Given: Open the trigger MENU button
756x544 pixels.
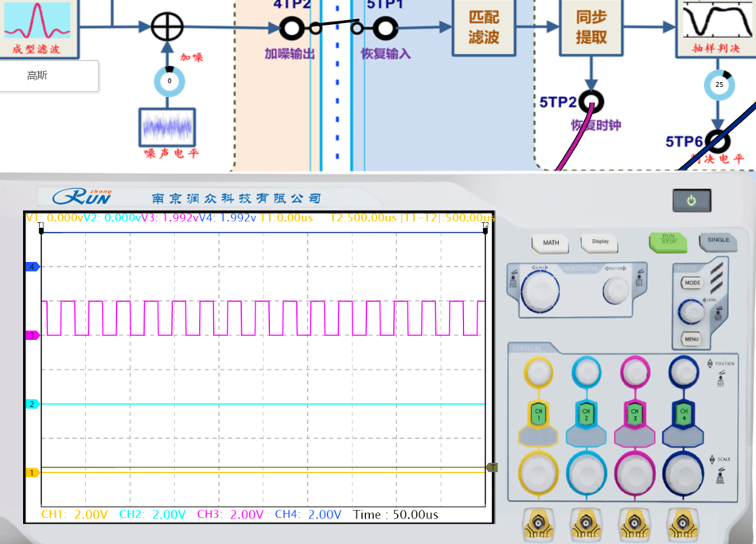Looking at the screenshot, I should 692,339.
